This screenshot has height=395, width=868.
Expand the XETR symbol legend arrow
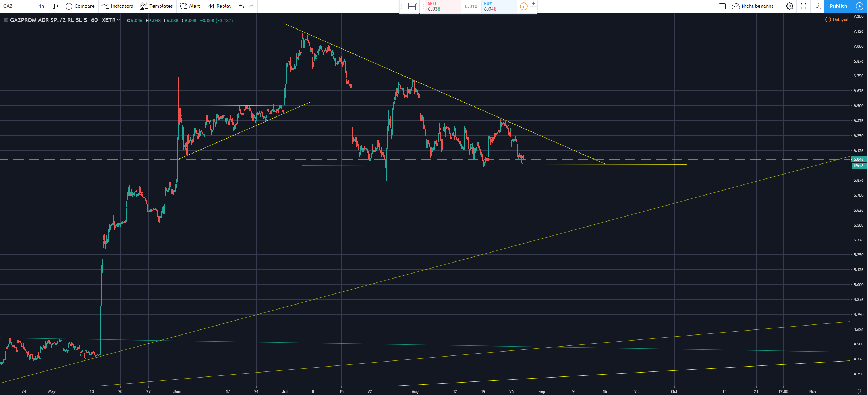tap(119, 20)
